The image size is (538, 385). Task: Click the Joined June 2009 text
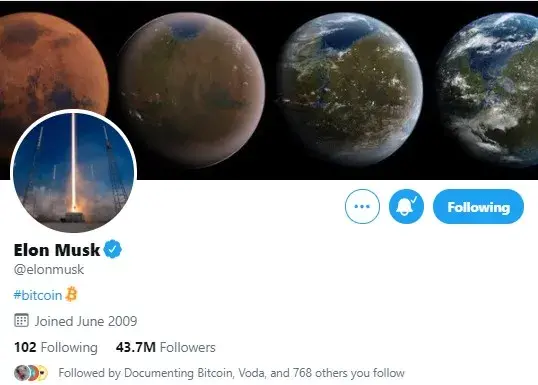click(x=86, y=321)
